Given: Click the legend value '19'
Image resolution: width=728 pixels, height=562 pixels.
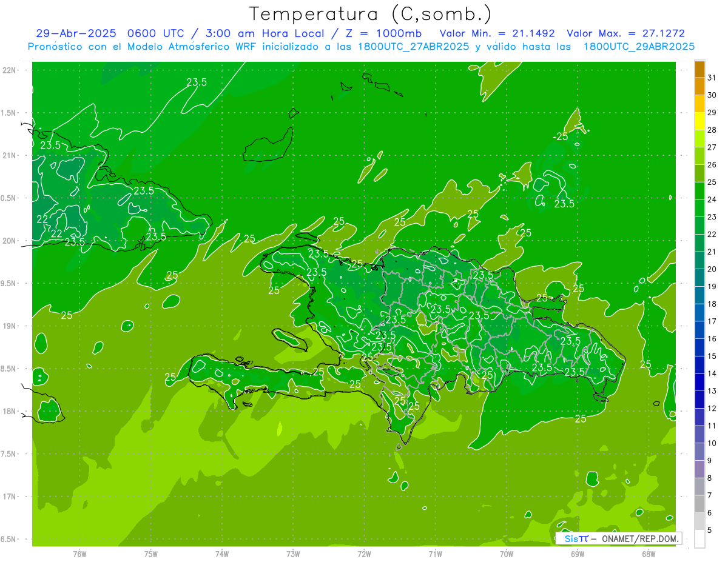Looking at the screenshot, I should pyautogui.click(x=712, y=286).
